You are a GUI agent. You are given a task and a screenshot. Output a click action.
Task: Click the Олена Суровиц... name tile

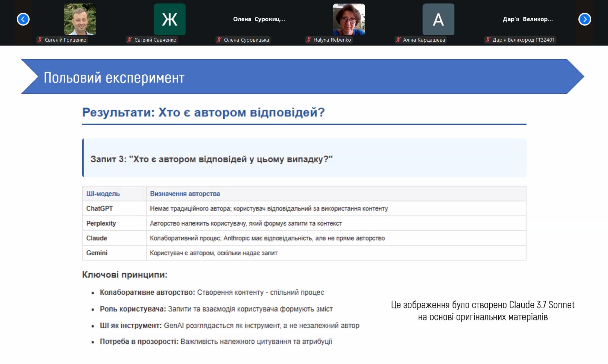[259, 19]
